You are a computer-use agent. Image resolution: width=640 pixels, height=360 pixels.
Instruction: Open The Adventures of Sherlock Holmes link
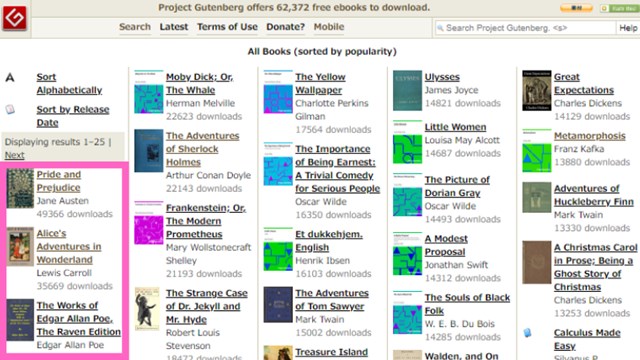click(202, 149)
